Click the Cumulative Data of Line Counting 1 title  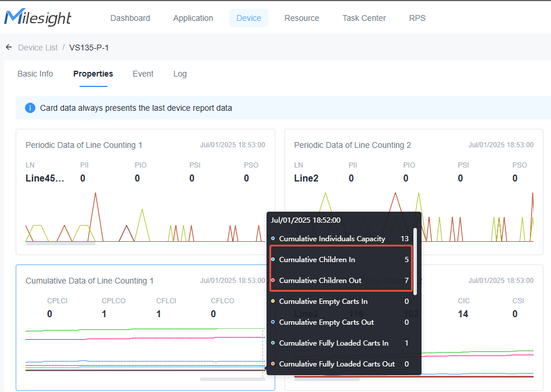click(x=89, y=281)
